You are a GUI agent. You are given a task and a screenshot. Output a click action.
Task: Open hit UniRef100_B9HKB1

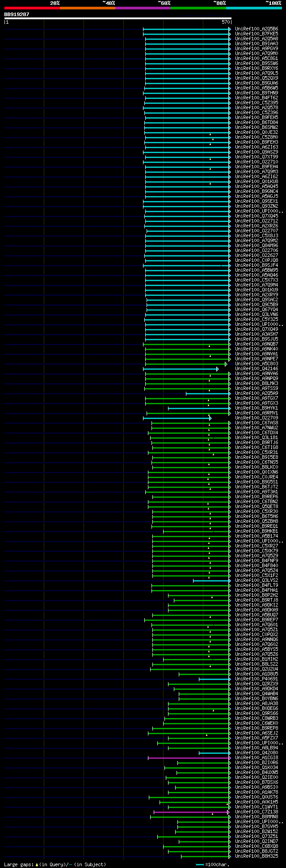click(x=257, y=531)
